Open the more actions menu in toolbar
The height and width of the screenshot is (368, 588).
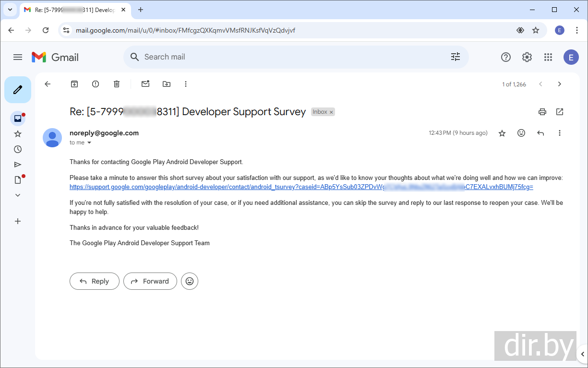tap(186, 84)
